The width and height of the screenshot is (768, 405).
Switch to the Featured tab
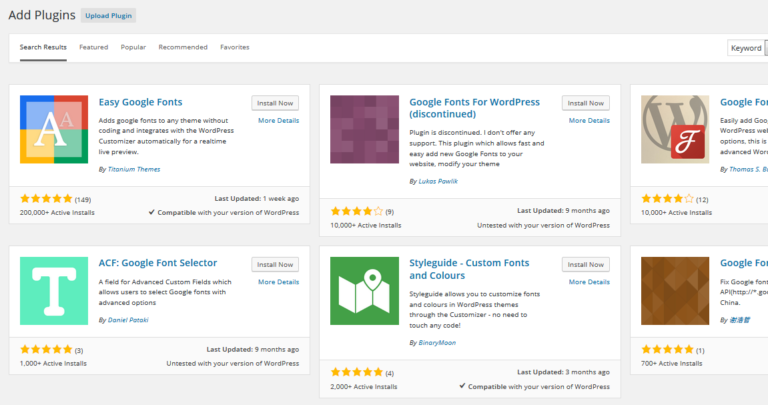94,47
